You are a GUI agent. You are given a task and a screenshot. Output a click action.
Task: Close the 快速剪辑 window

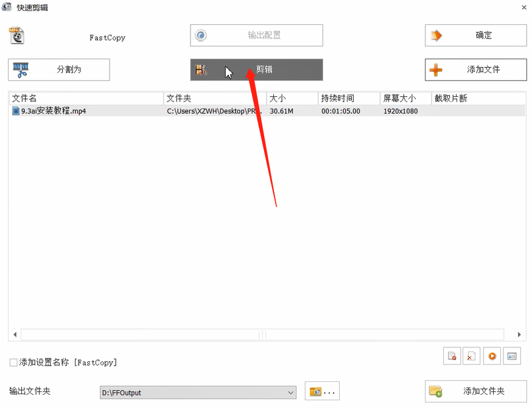point(524,7)
